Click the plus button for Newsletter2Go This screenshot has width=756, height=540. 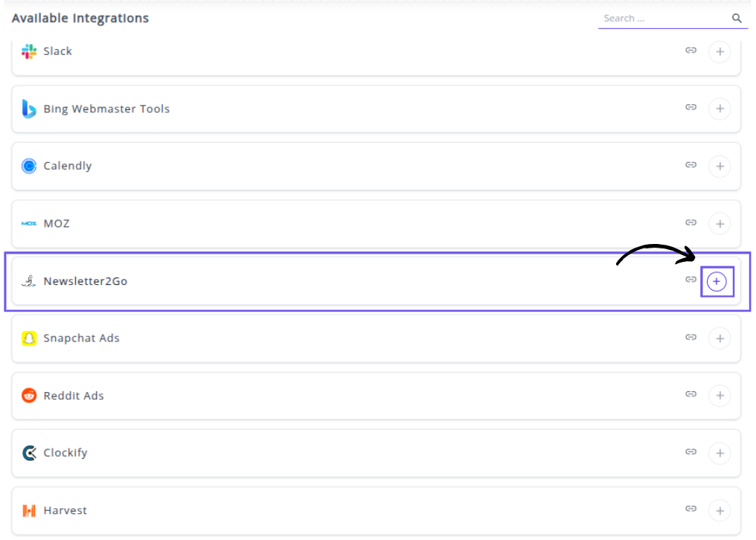click(x=717, y=281)
